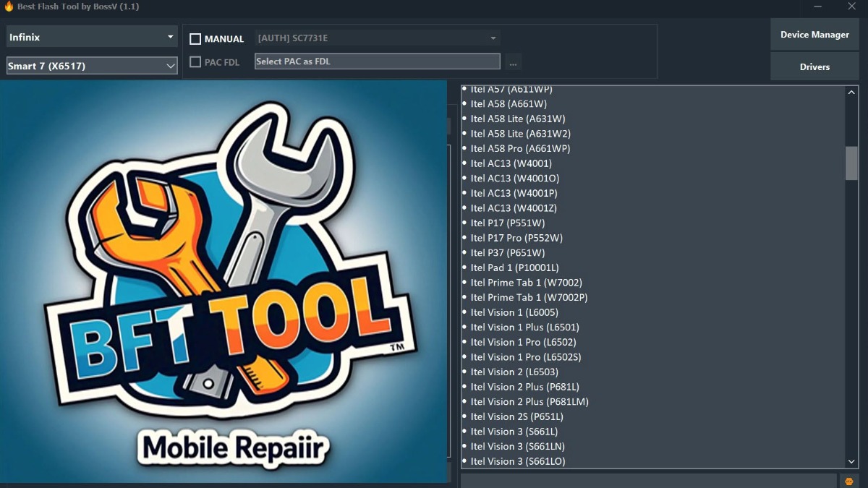
Task: Select Itel AC13 (W4001O) entry
Action: [x=515, y=179]
